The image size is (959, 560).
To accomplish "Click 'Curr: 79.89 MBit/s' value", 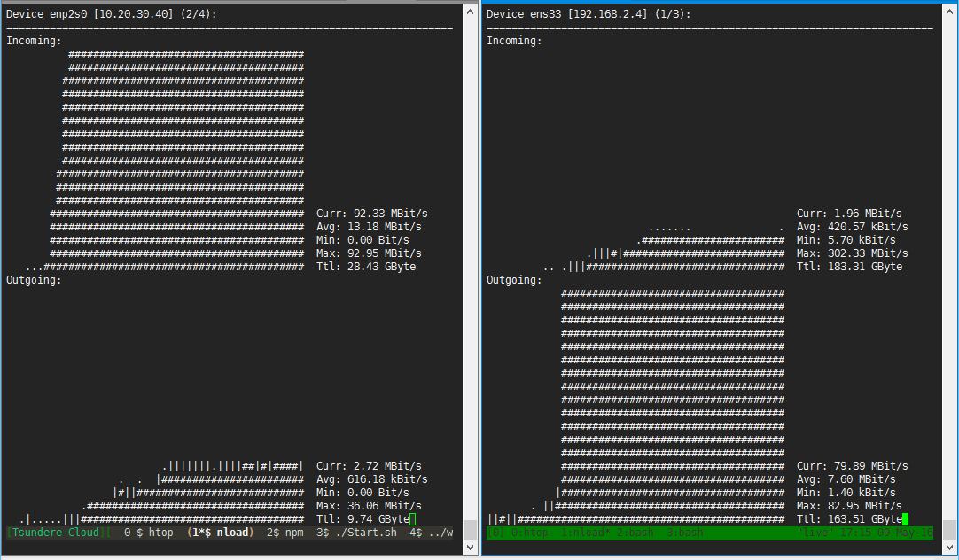I will pos(852,466).
